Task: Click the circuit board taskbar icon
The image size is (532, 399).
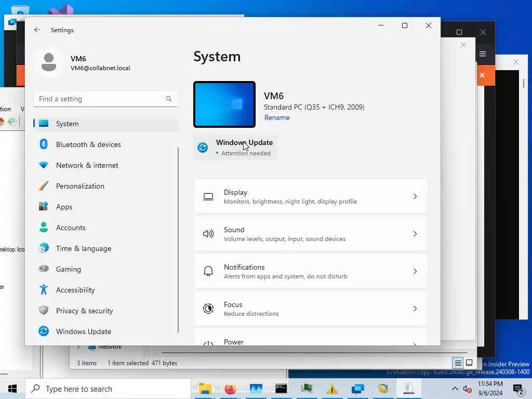Action: pyautogui.click(x=307, y=388)
